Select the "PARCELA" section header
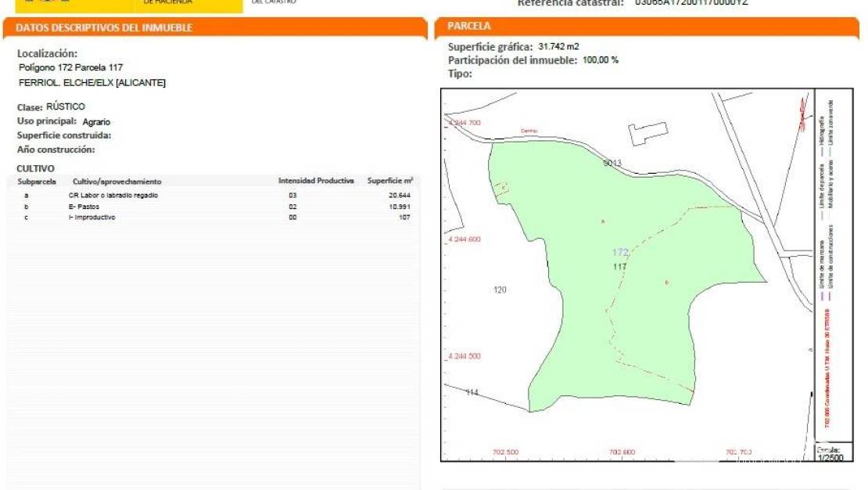 [469, 26]
